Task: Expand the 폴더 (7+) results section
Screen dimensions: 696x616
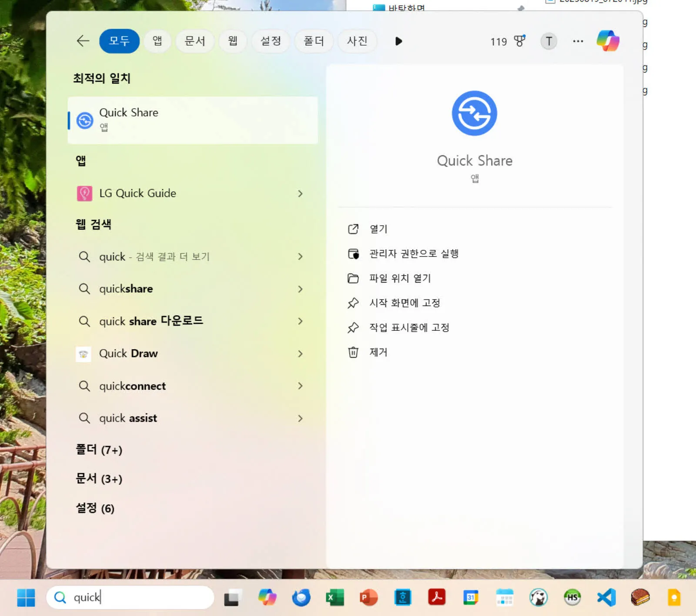Action: coord(99,450)
